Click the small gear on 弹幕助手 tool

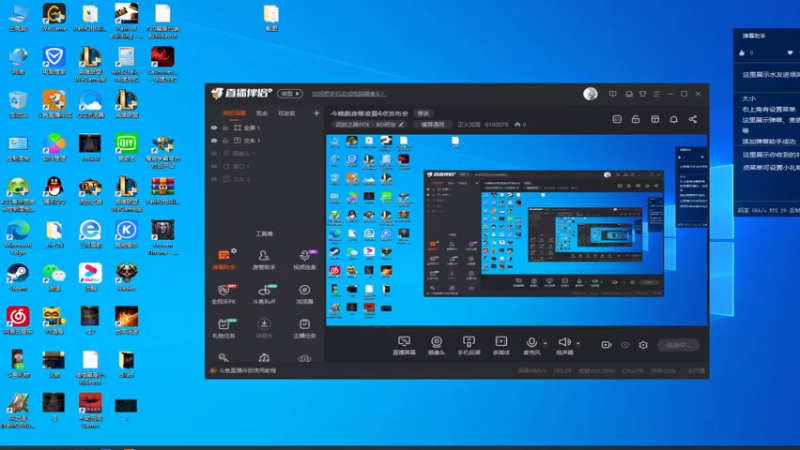[x=234, y=251]
